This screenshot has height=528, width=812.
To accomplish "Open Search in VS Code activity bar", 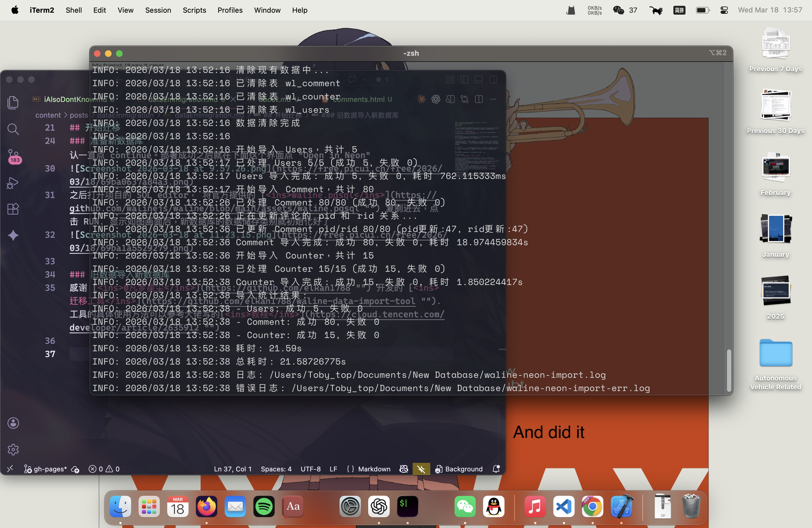I will coord(13,129).
